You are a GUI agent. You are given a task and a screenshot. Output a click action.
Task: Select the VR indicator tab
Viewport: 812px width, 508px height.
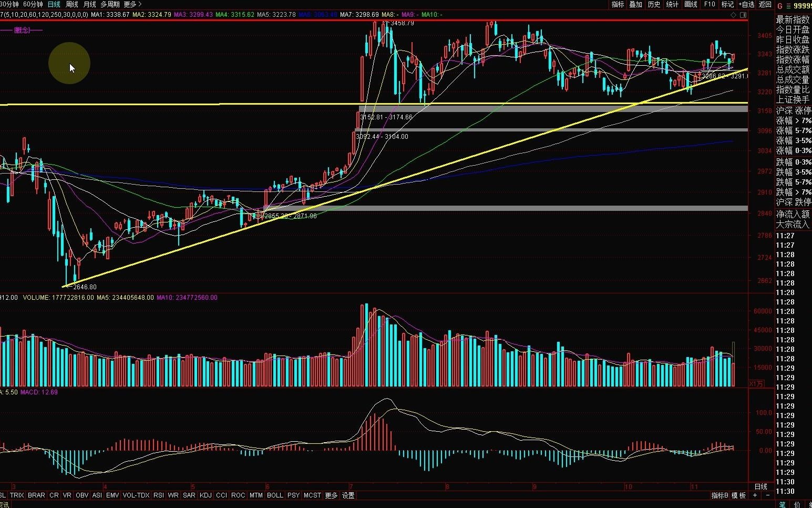[x=67, y=495]
